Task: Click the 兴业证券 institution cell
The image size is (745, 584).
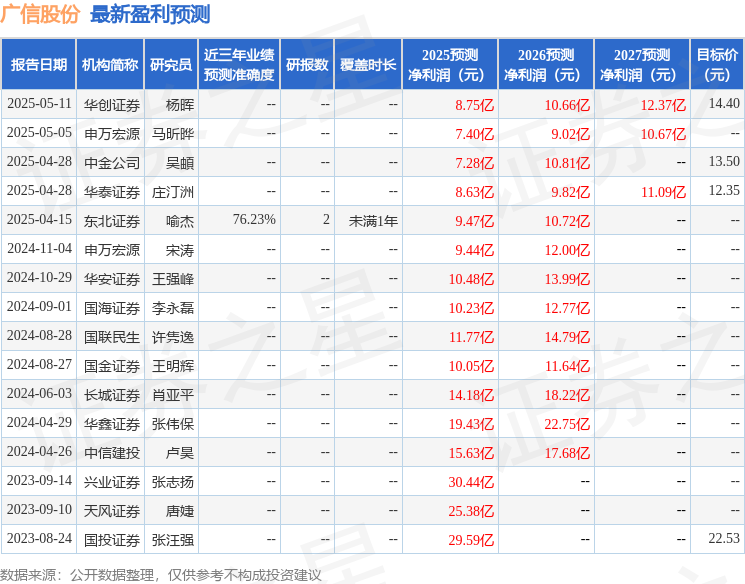Action: [112, 482]
